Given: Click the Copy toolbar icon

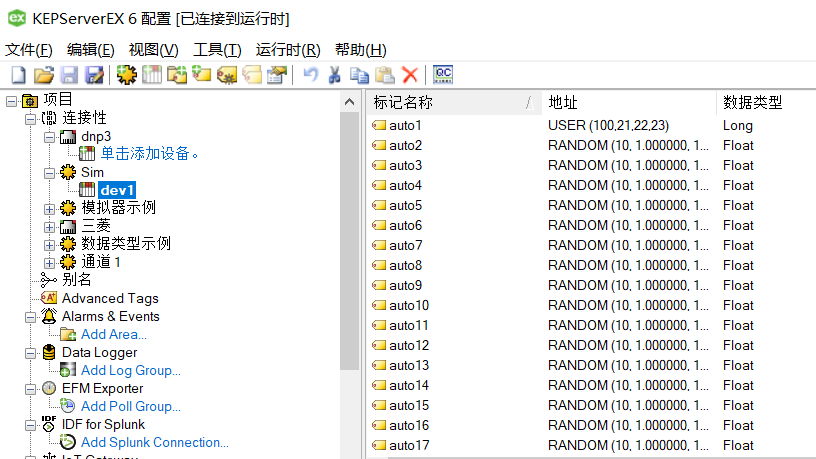Looking at the screenshot, I should click(359, 75).
